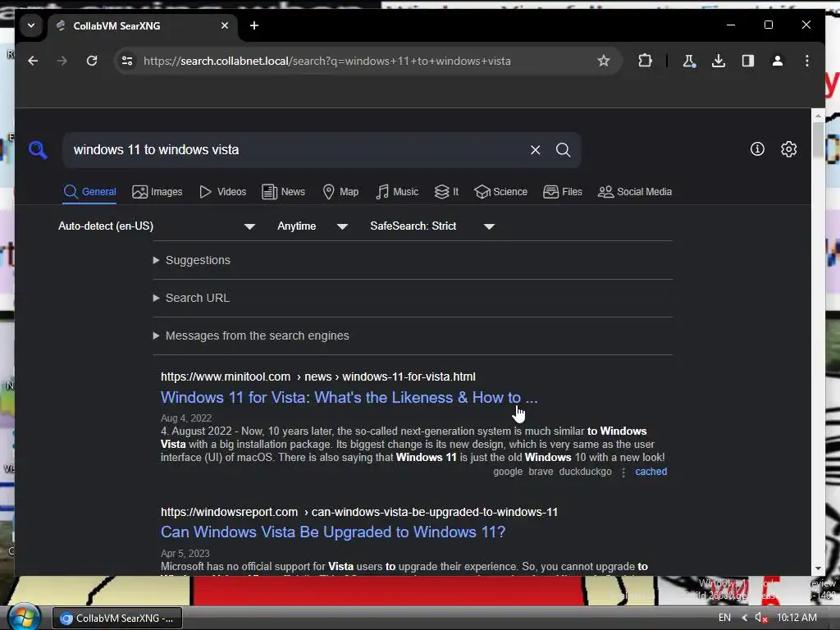Switch to the It category tab
The height and width of the screenshot is (630, 840).
(x=447, y=192)
